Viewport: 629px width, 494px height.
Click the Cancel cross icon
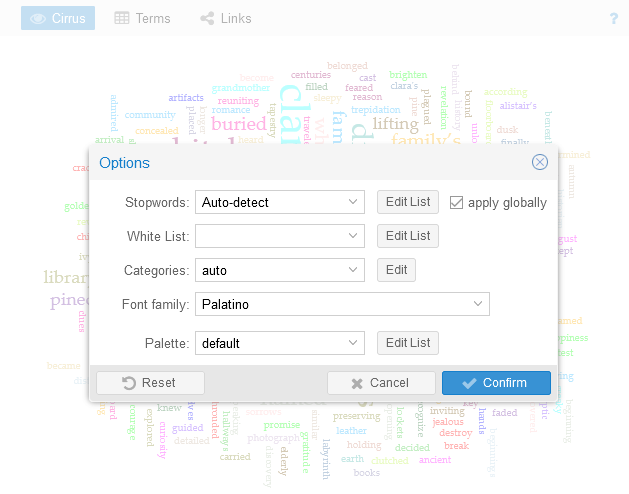(x=357, y=384)
